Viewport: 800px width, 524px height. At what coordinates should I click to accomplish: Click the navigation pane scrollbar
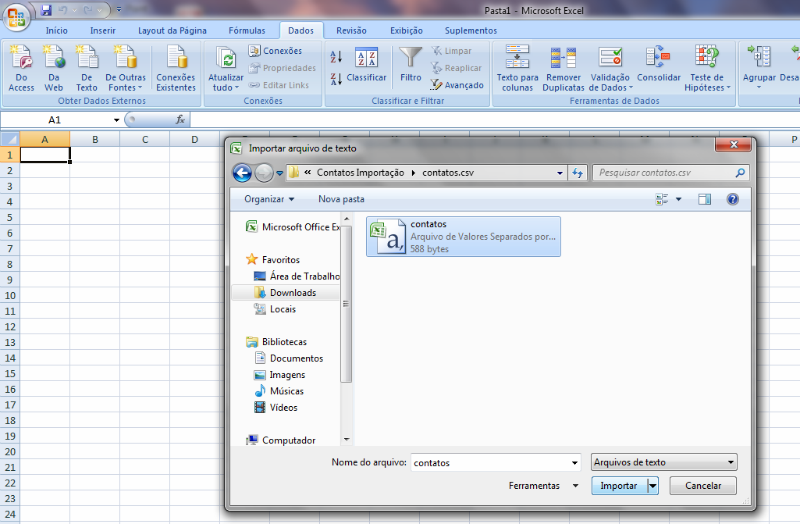[x=346, y=304]
